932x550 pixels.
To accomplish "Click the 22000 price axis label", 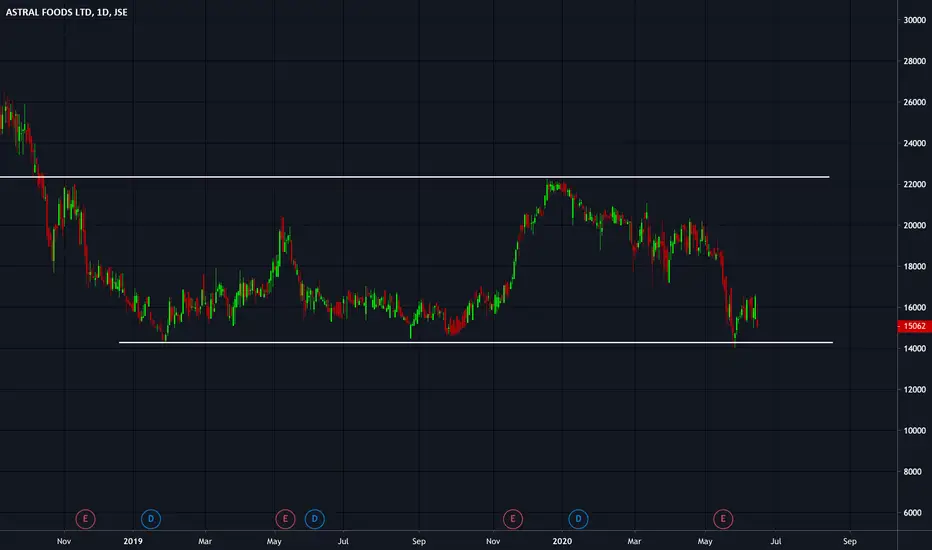I will tap(914, 184).
